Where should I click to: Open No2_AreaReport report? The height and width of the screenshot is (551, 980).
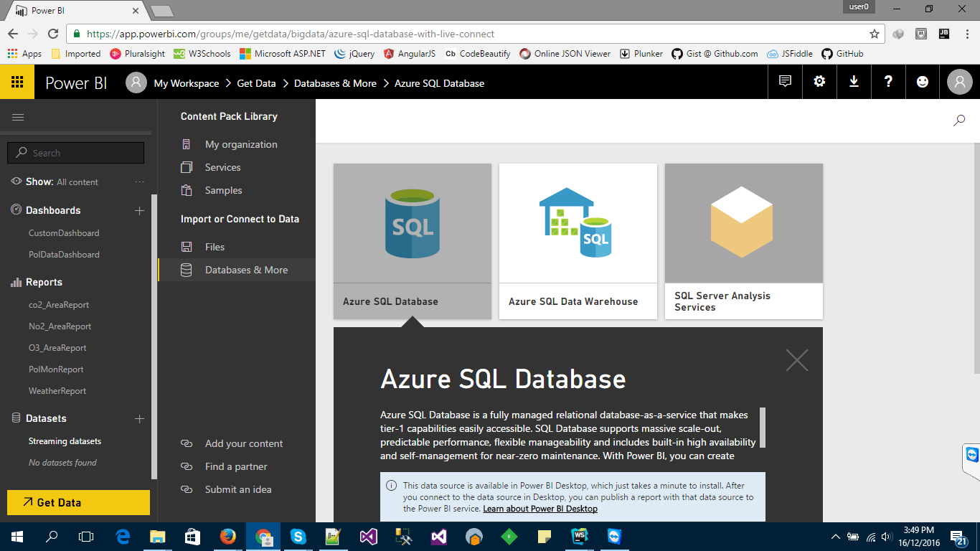pos(60,326)
